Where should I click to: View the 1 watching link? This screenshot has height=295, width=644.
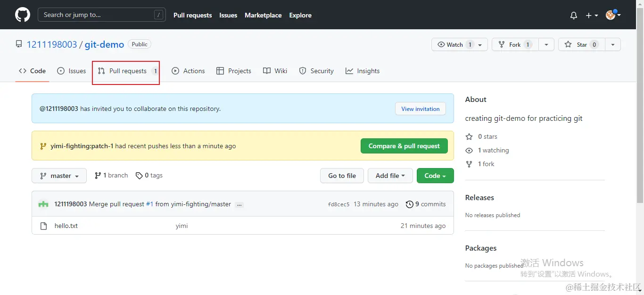(x=487, y=150)
